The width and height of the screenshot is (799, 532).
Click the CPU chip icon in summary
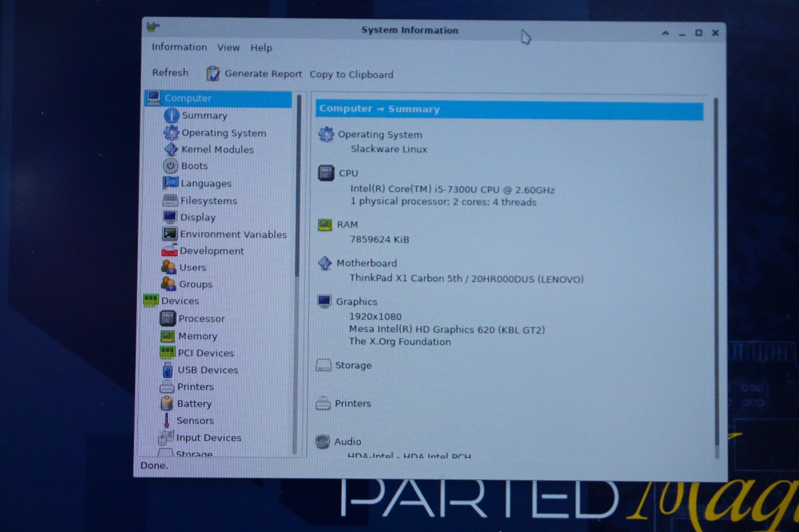pos(326,173)
